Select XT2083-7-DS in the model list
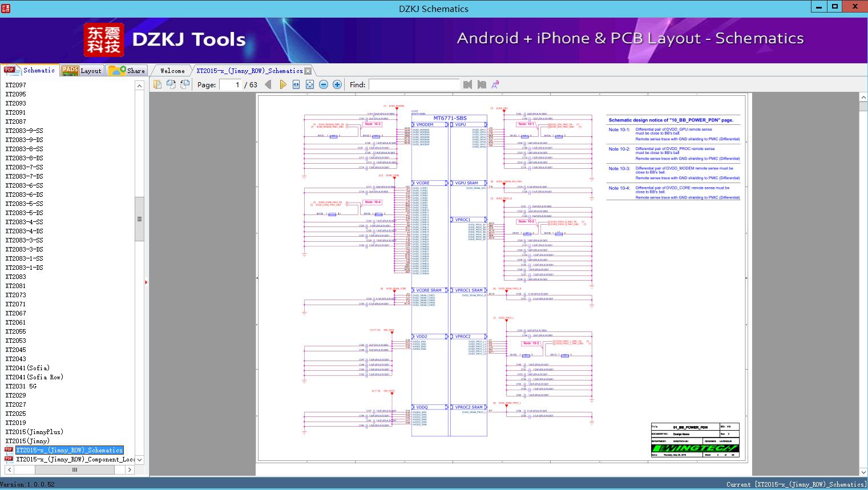 click(x=25, y=176)
